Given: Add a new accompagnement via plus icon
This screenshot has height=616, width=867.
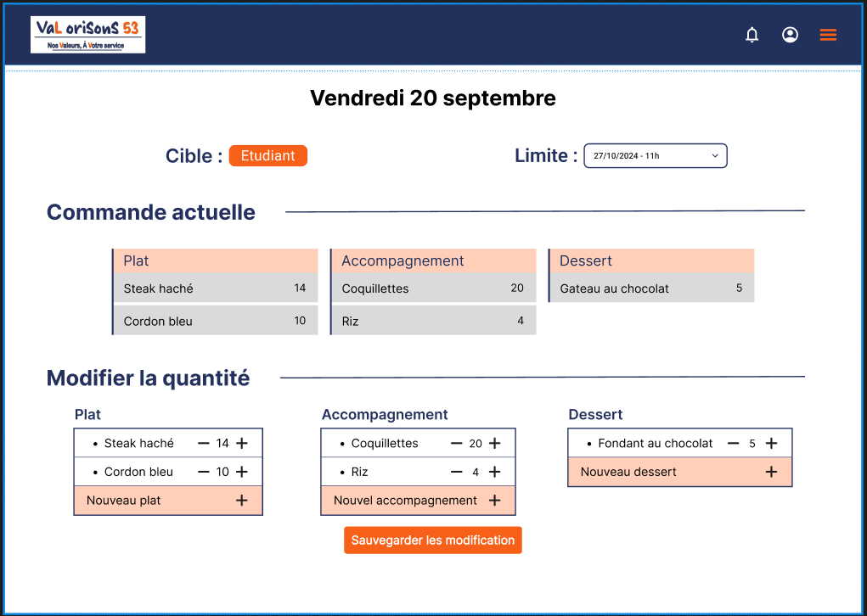Looking at the screenshot, I should (495, 501).
